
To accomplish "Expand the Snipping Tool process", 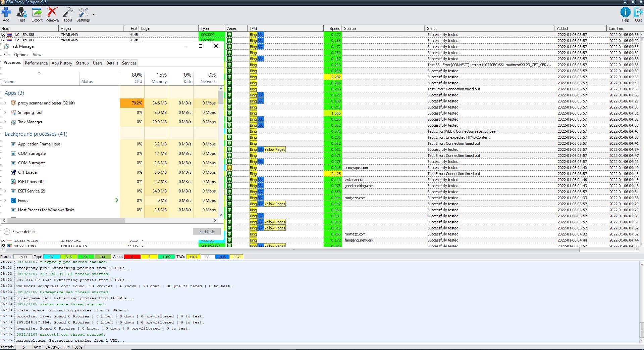I will click(5, 113).
